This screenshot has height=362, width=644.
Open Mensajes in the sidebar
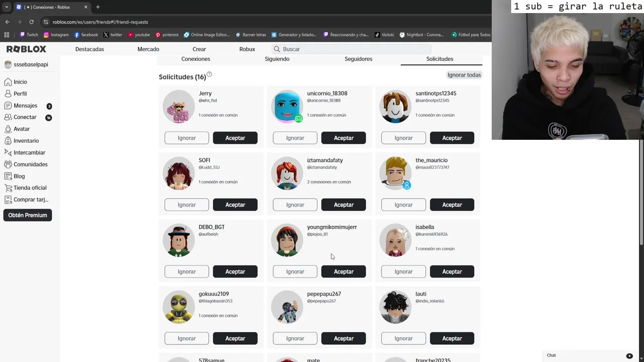pyautogui.click(x=25, y=106)
